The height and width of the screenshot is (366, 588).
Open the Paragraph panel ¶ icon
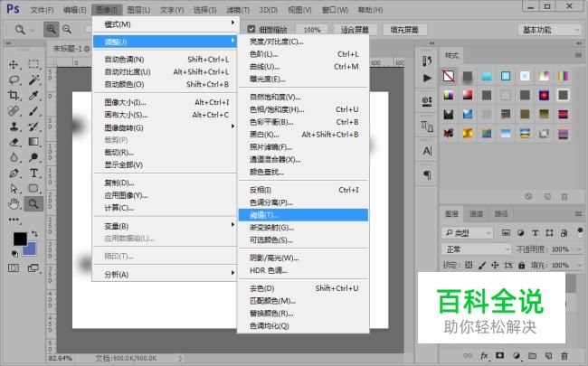point(427,175)
